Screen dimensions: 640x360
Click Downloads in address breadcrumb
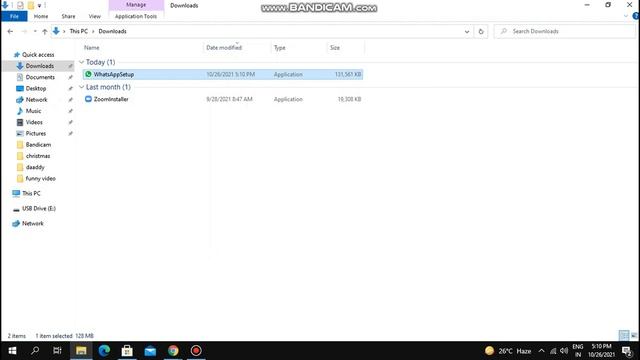(x=112, y=31)
